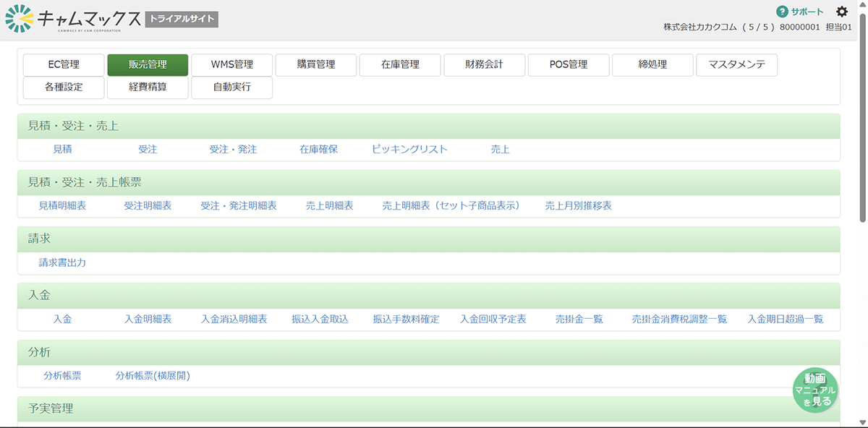Open the マスタメンテ tab
868x428 pixels.
click(736, 64)
